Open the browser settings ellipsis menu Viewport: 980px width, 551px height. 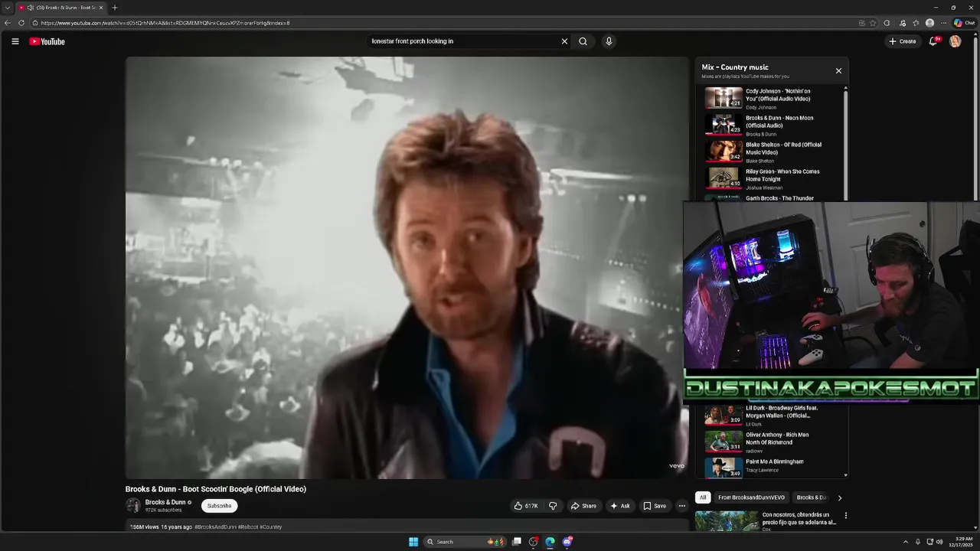pos(944,23)
